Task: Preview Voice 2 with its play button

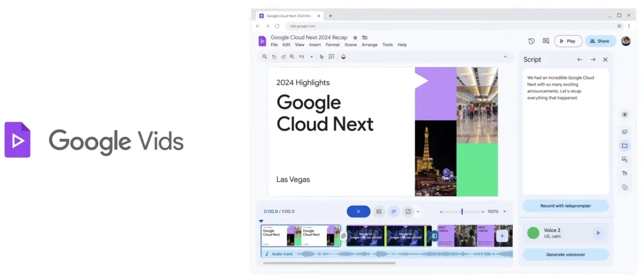Action: (598, 233)
